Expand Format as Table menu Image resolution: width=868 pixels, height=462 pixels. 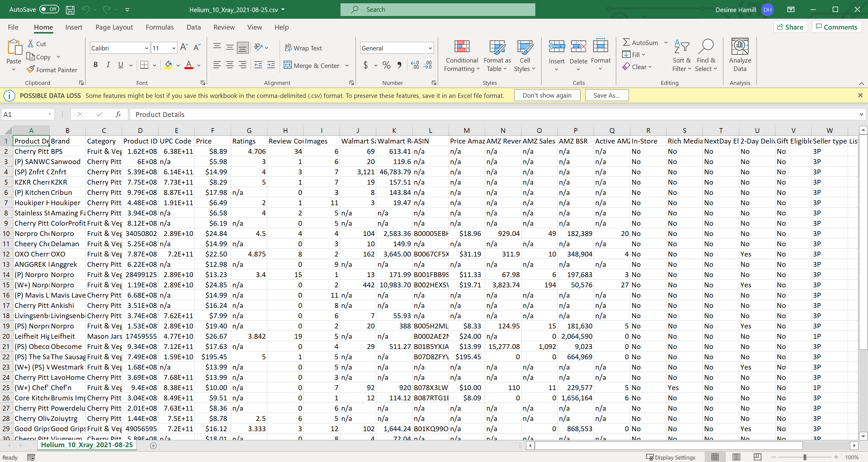(497, 55)
